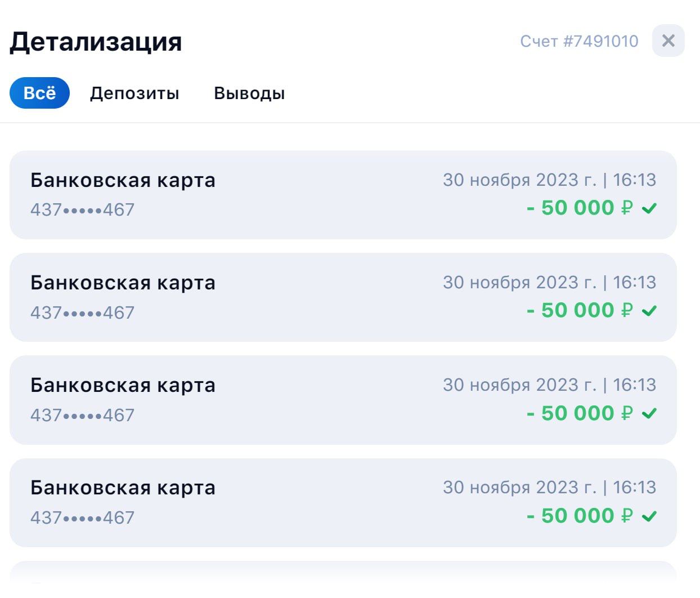This screenshot has height=598, width=700.
Task: Switch to the Депозиты tab
Action: click(134, 93)
